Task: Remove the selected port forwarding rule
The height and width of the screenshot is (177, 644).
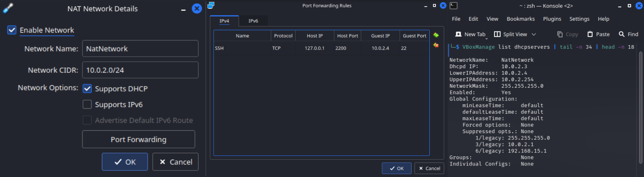Action: (436, 45)
